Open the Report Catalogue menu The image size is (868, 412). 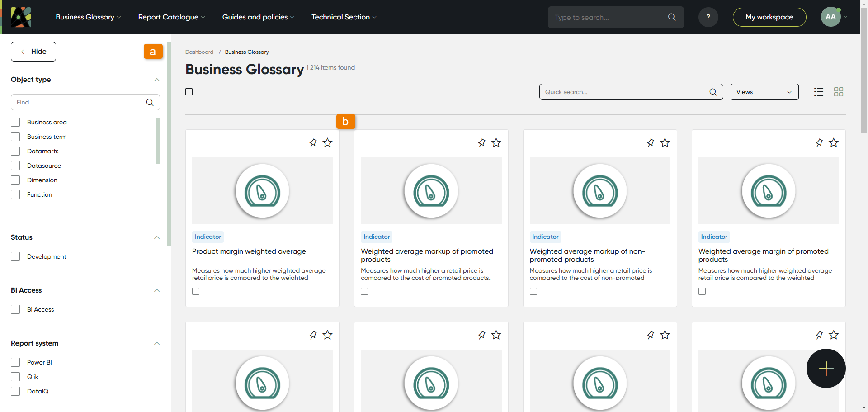click(x=171, y=17)
